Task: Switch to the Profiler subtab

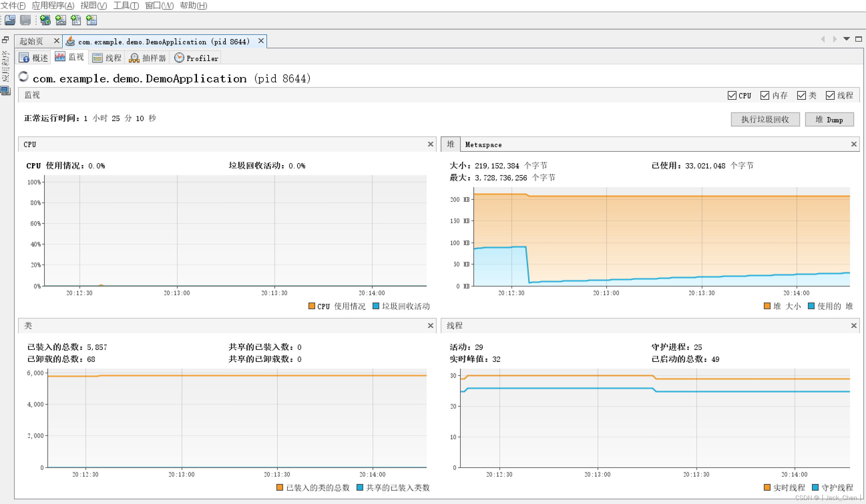Action: coord(197,58)
